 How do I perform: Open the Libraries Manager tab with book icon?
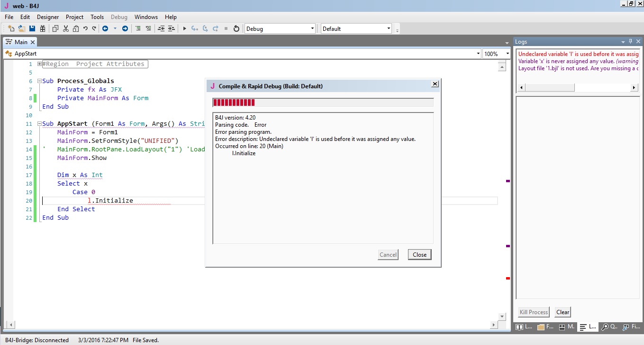[x=525, y=327]
